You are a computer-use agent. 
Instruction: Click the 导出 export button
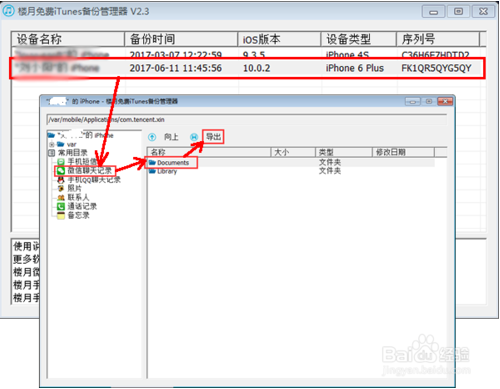click(x=213, y=137)
